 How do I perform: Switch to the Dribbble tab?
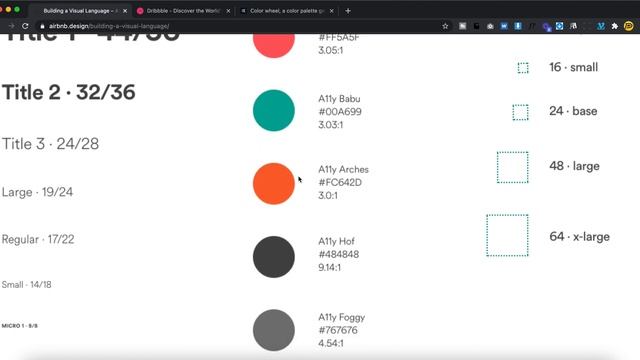point(183,11)
